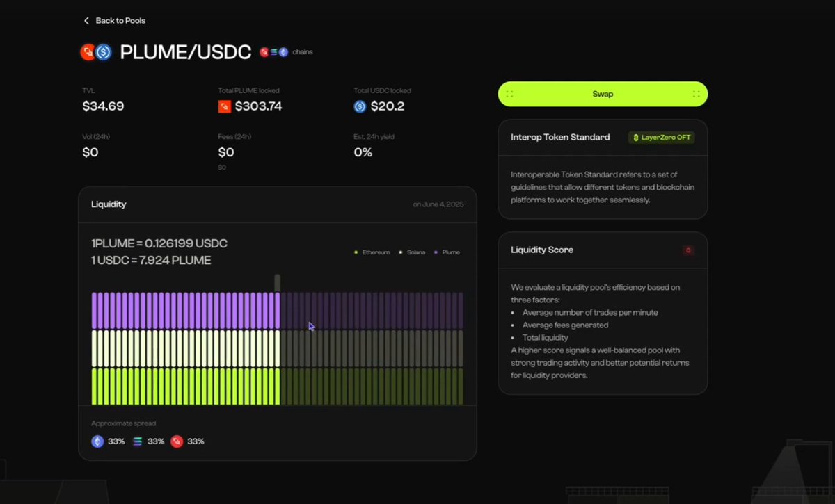Click the Interop Token Standard heading
Image resolution: width=835 pixels, height=504 pixels.
pyautogui.click(x=560, y=138)
